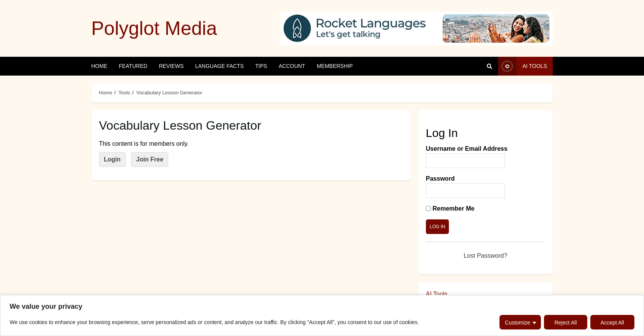Open the Home menu item
Viewport: 644px width, 336px height.
click(99, 66)
